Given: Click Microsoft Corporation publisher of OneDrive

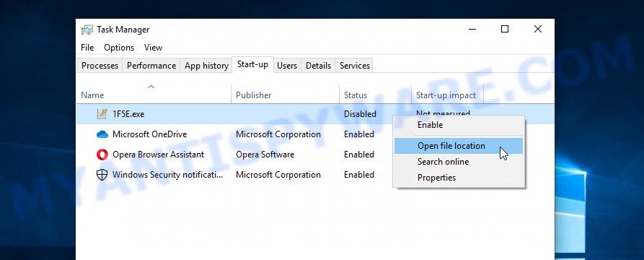Looking at the screenshot, I should (x=278, y=134).
